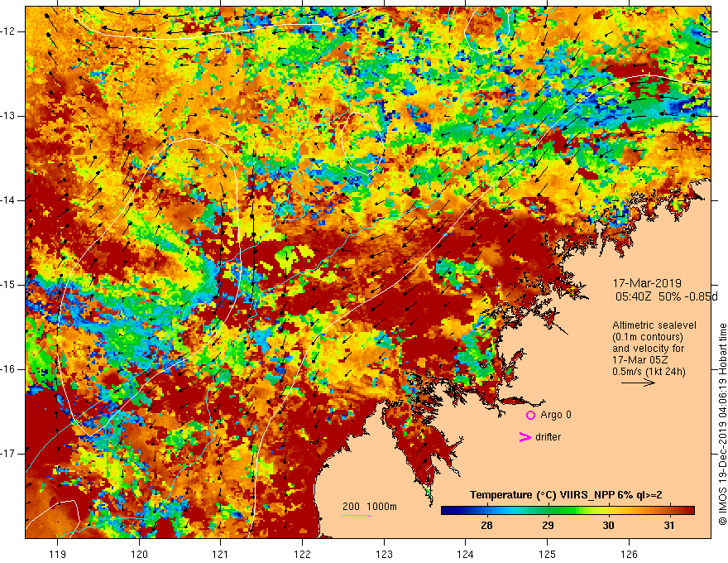Click the 'drifter' label
The image size is (728, 563).
point(548,437)
